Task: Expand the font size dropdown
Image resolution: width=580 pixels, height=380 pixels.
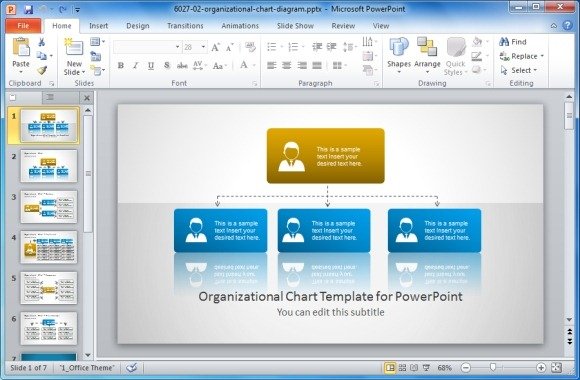Action: point(203,47)
